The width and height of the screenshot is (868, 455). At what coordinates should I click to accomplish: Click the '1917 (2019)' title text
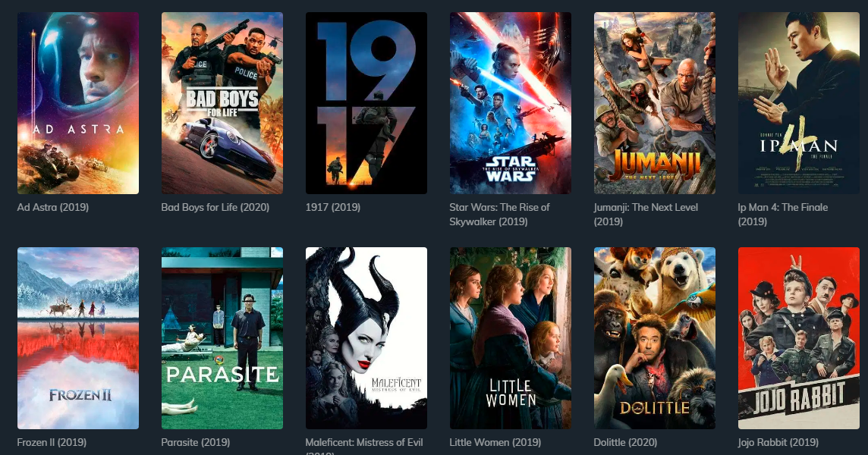332,208
